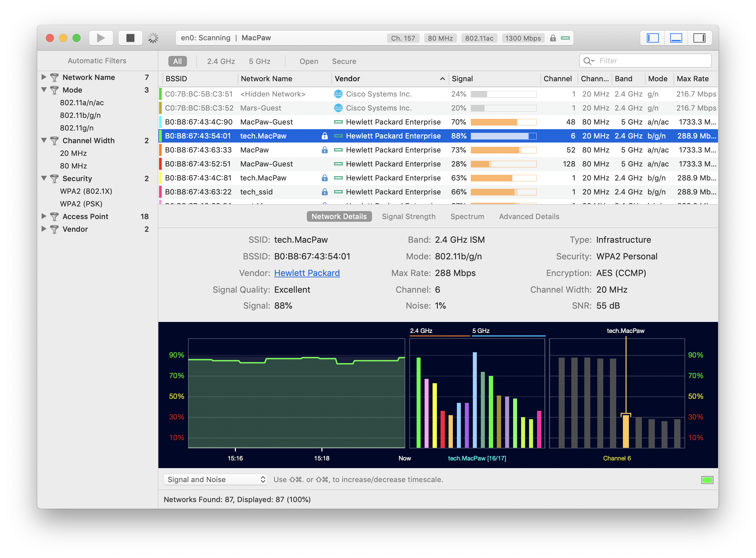Sort the table by BSSID column
The image size is (756, 558).
point(200,79)
